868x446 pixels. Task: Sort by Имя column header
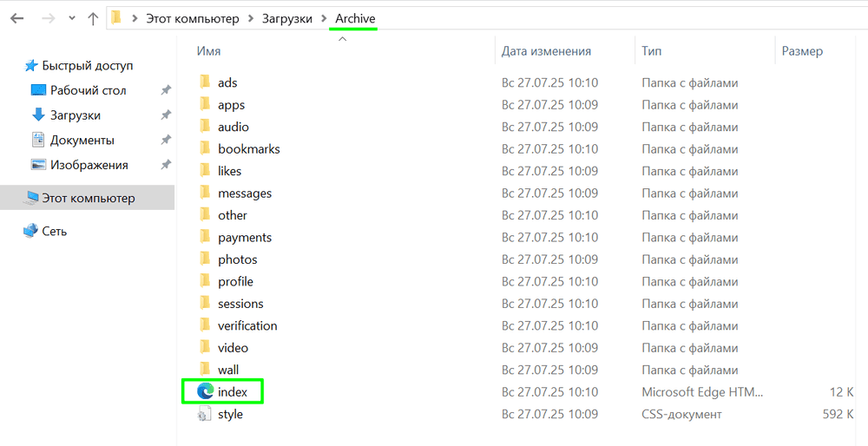[x=208, y=51]
